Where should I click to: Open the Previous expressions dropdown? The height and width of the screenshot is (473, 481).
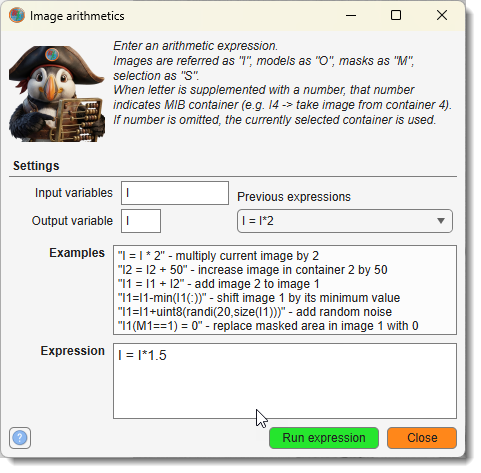click(345, 221)
